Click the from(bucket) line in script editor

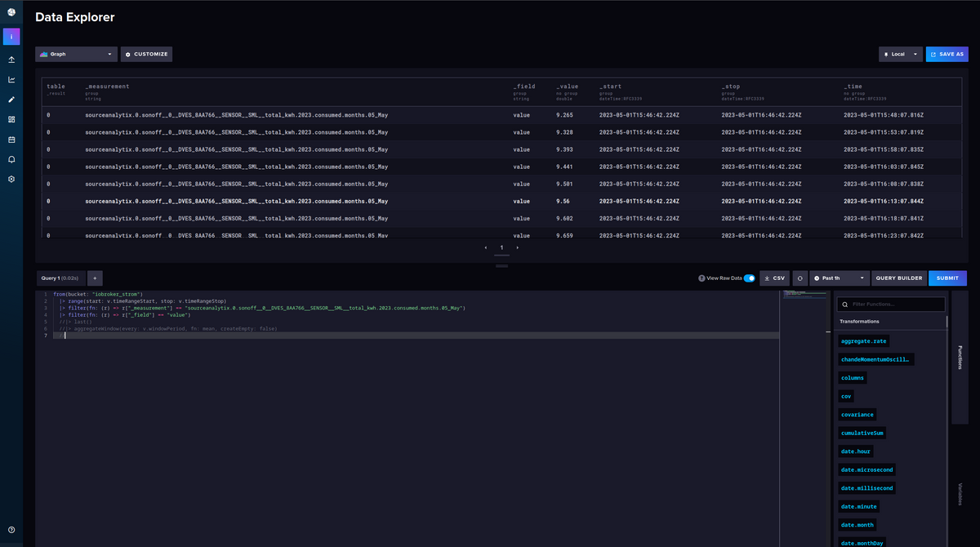(x=98, y=294)
